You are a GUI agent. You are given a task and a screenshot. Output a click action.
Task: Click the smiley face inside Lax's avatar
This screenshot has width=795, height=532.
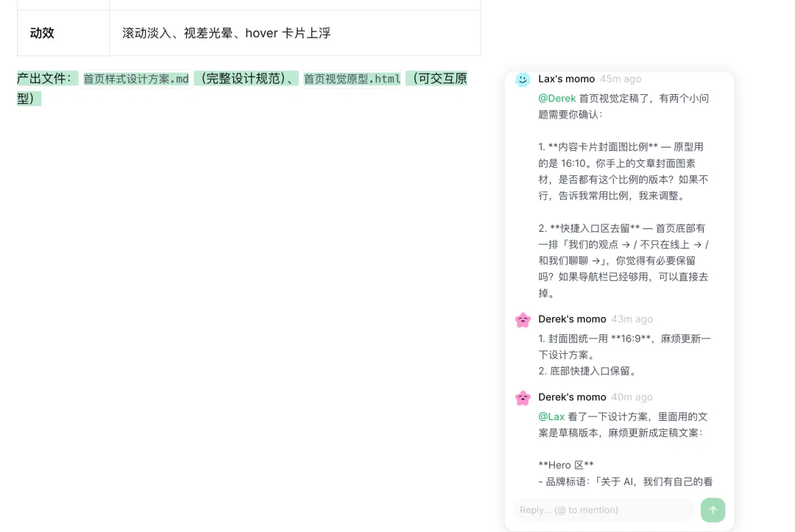(523, 79)
